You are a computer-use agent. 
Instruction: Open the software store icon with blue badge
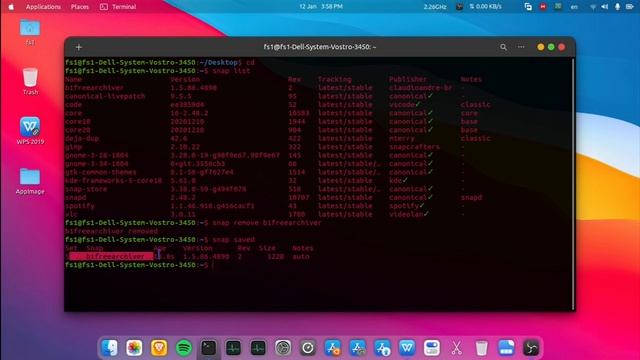[x=382, y=348]
